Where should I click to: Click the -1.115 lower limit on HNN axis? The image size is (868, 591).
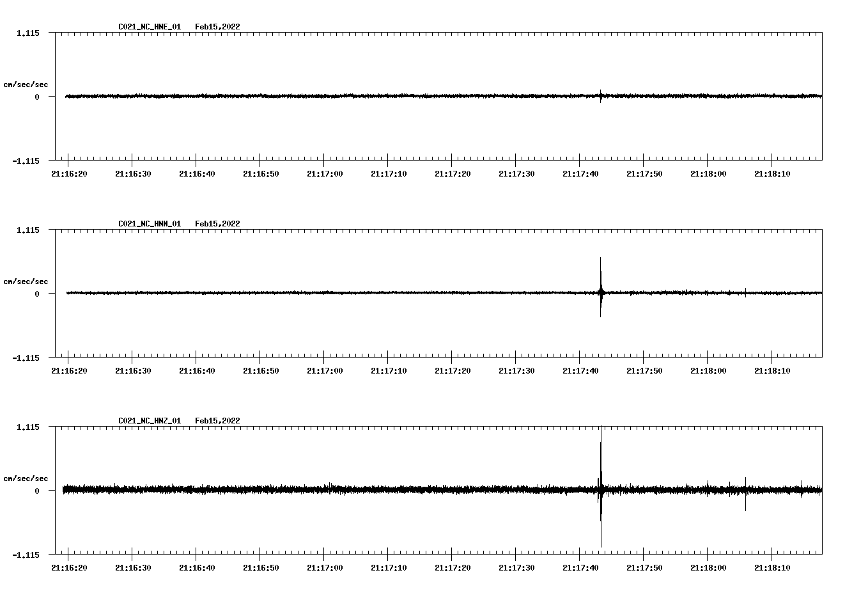[26, 358]
